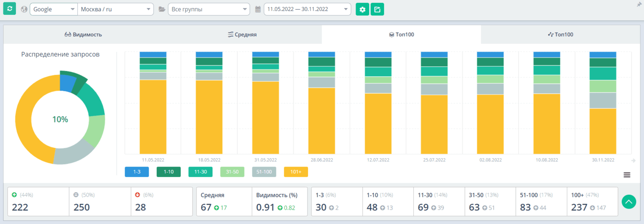Click the dropped positions count 28
The height and width of the screenshot is (224, 644).
[x=140, y=207]
